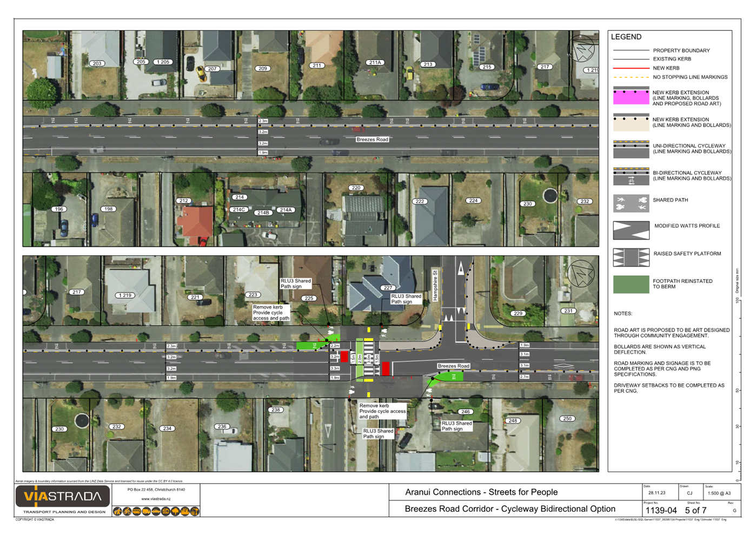Select property label 214A
This screenshot has height=535, width=756.
(x=286, y=210)
